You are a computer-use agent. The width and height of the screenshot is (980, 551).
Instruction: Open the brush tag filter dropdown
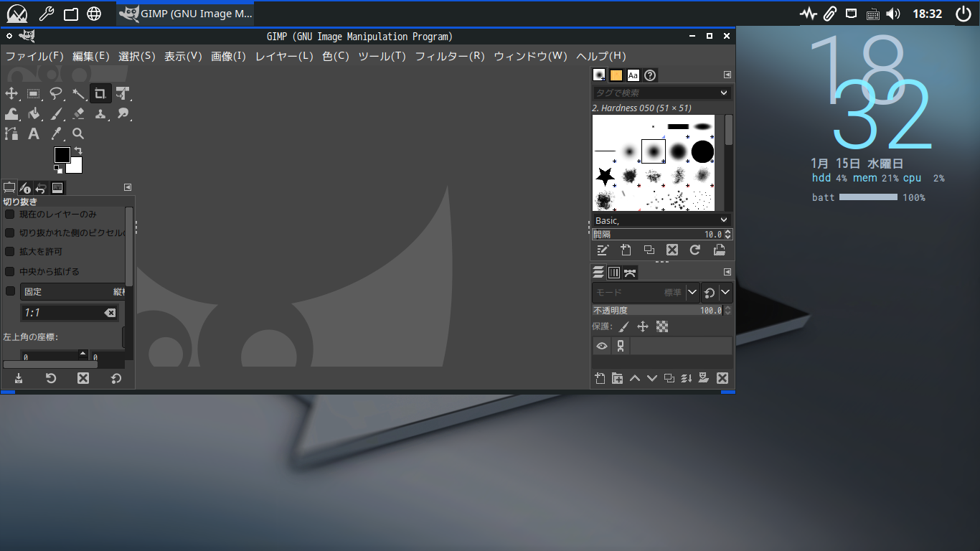tap(723, 93)
